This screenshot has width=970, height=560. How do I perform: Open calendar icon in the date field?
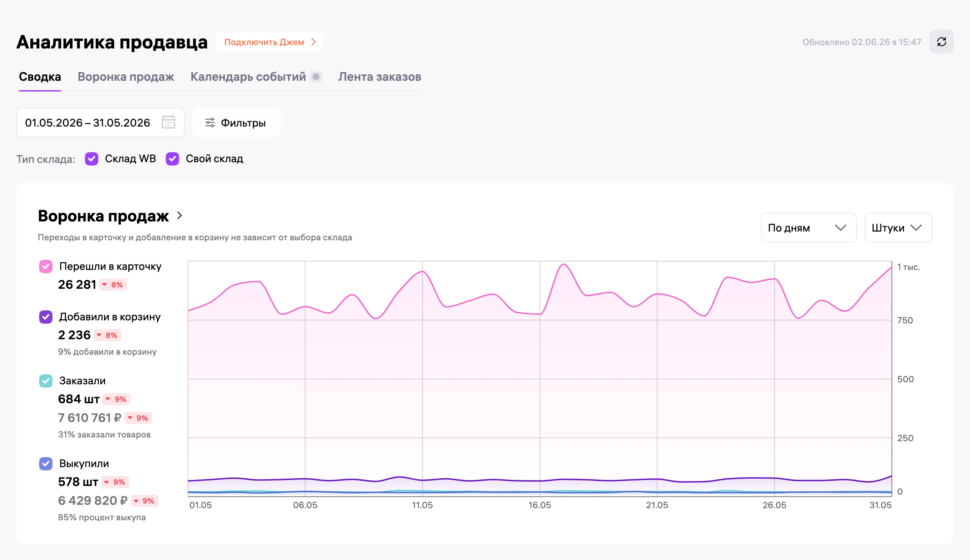pos(168,122)
